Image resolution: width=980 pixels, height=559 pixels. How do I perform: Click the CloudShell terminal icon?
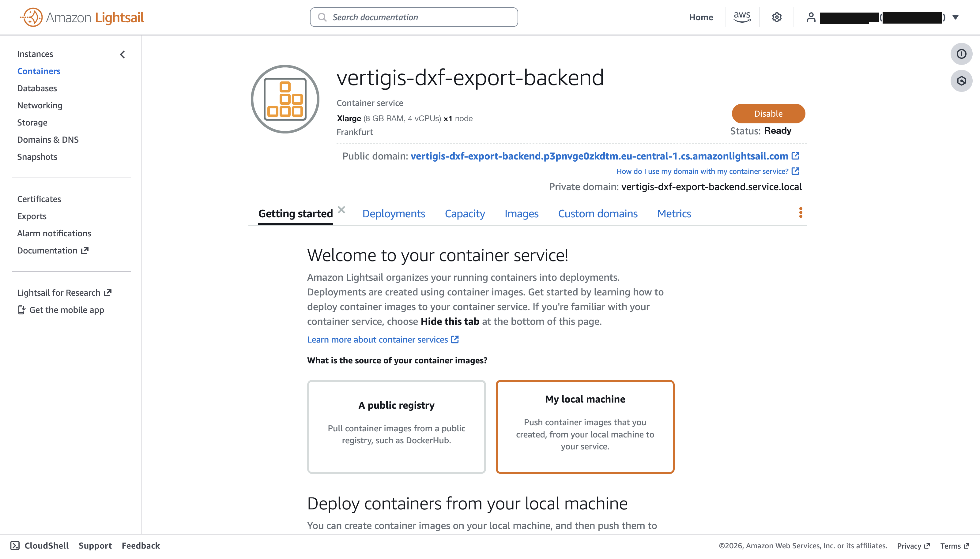(15, 546)
